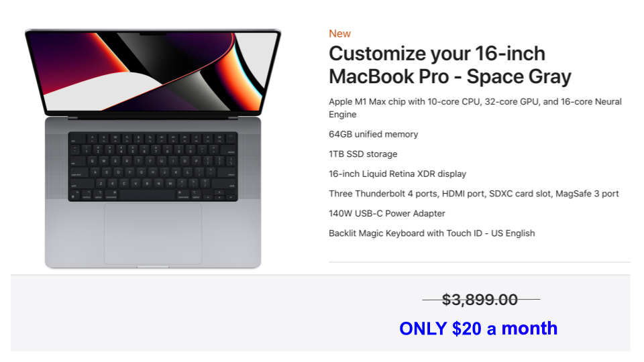Click the MacBook Pro product image
Viewport: 644px width, 362px height.
pos(153,149)
